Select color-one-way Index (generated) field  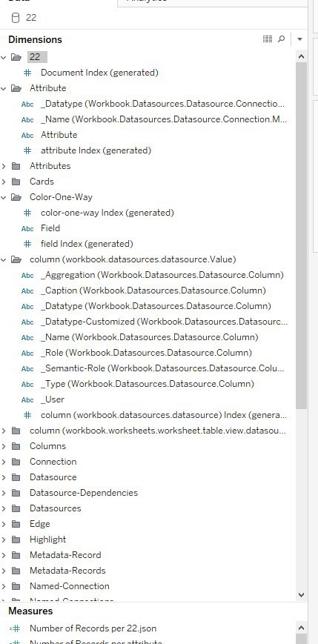click(107, 213)
